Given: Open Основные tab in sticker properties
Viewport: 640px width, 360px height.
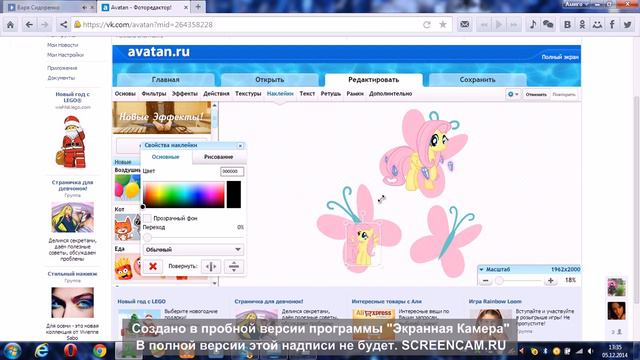Looking at the screenshot, I should (165, 157).
